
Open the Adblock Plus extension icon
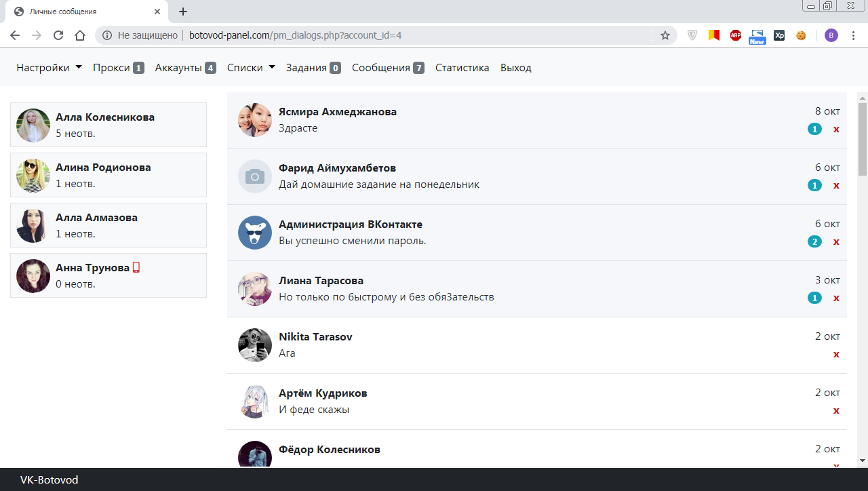pos(735,35)
